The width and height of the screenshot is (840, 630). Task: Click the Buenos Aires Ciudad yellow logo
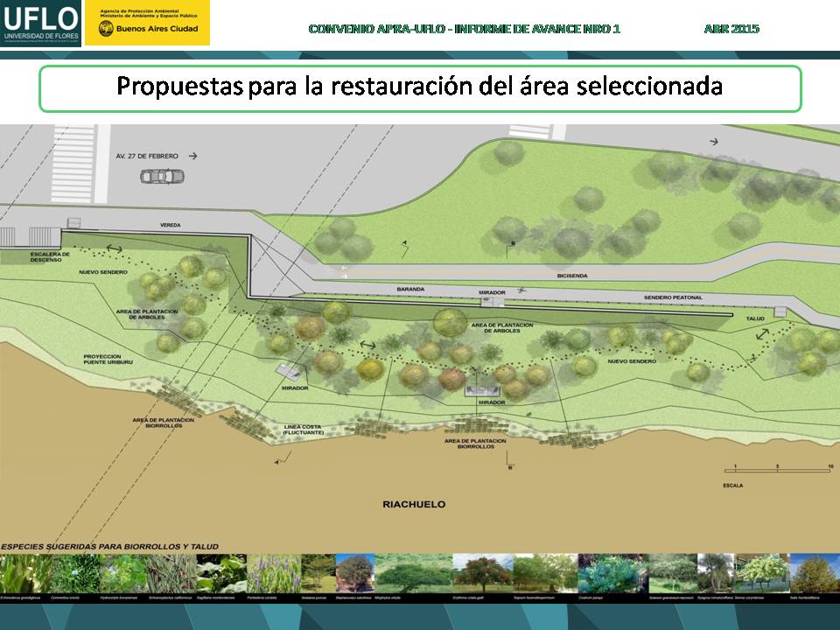(147, 23)
